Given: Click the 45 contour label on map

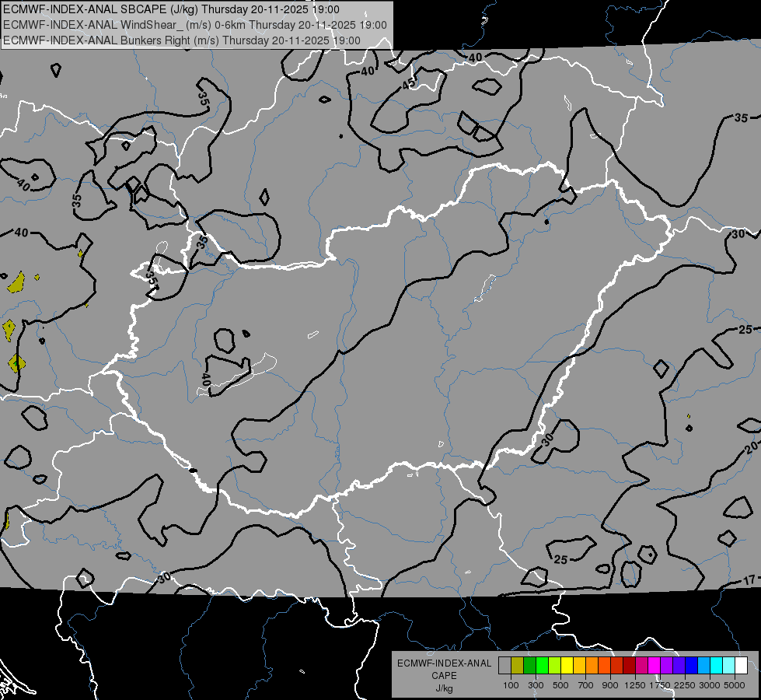Looking at the screenshot, I should pos(409,83).
